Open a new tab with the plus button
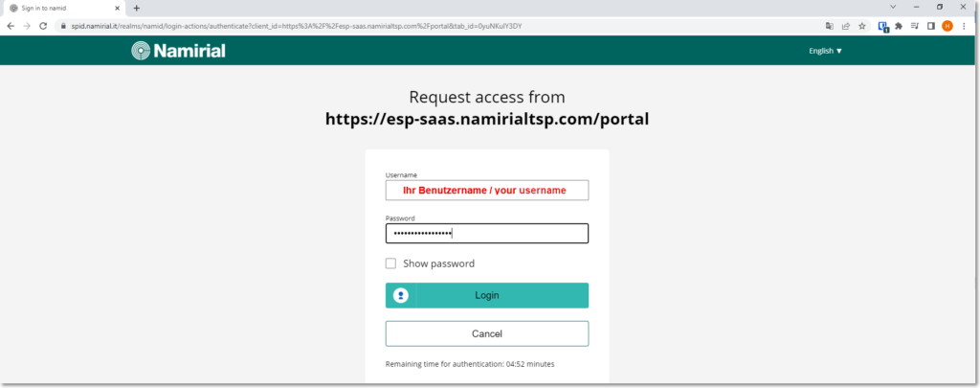This screenshot has width=980, height=388. [136, 8]
